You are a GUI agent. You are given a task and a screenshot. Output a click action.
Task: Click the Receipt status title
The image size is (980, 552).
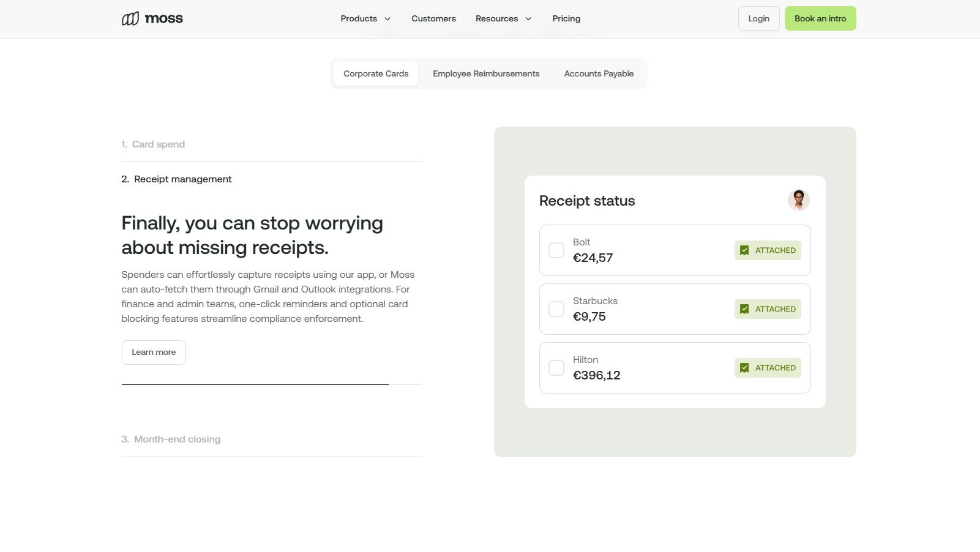tap(587, 201)
